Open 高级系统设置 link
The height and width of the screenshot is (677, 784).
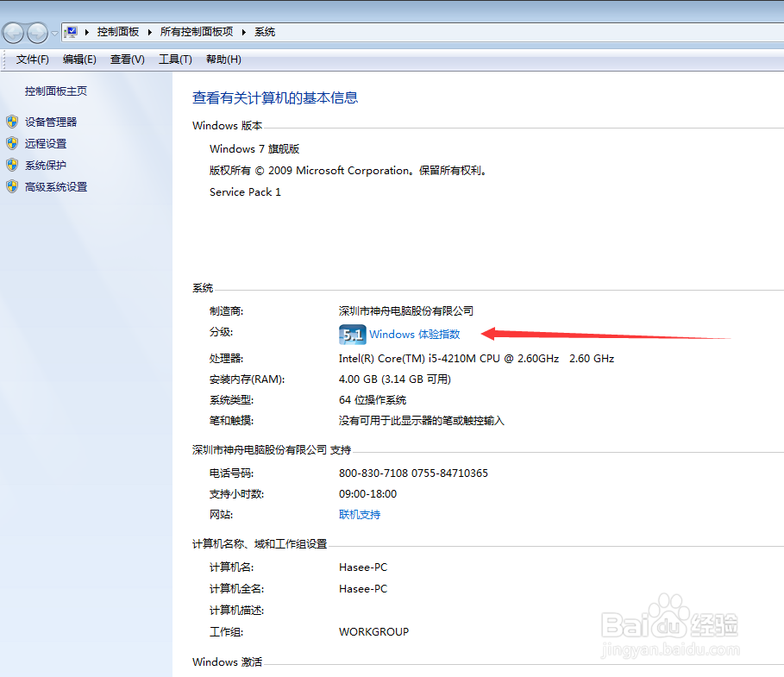click(x=56, y=187)
